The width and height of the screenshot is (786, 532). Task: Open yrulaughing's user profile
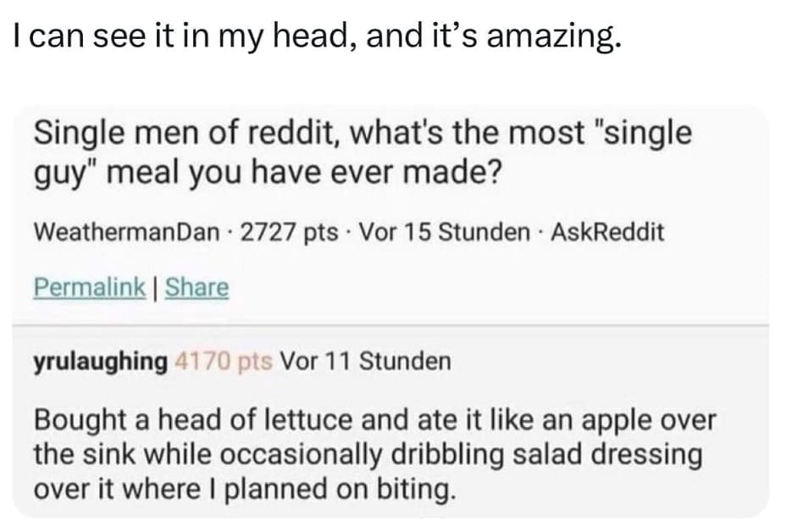point(100,362)
